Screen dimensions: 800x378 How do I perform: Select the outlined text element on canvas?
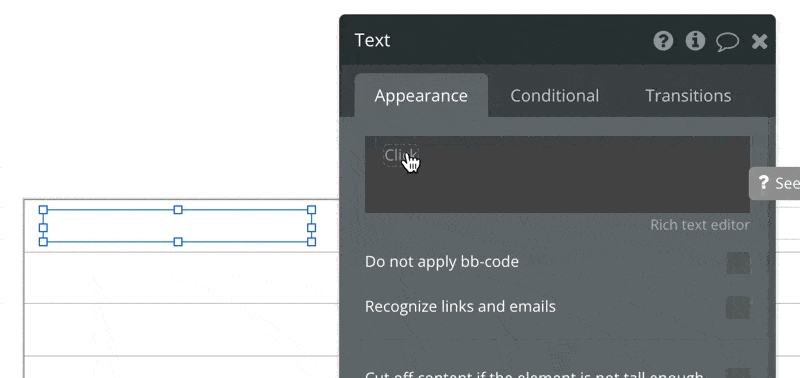[178, 225]
